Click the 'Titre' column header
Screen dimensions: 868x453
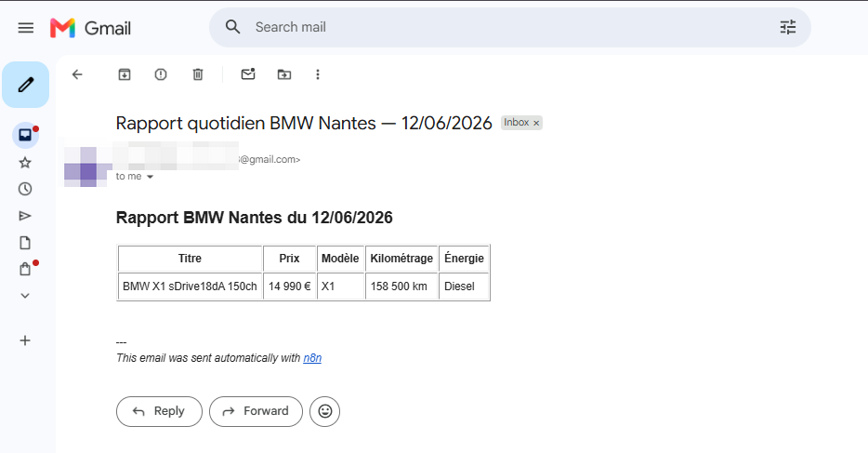(x=190, y=259)
